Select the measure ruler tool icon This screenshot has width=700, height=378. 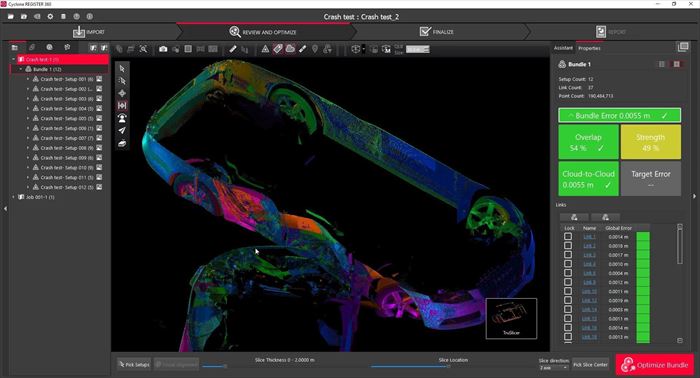tap(233, 49)
